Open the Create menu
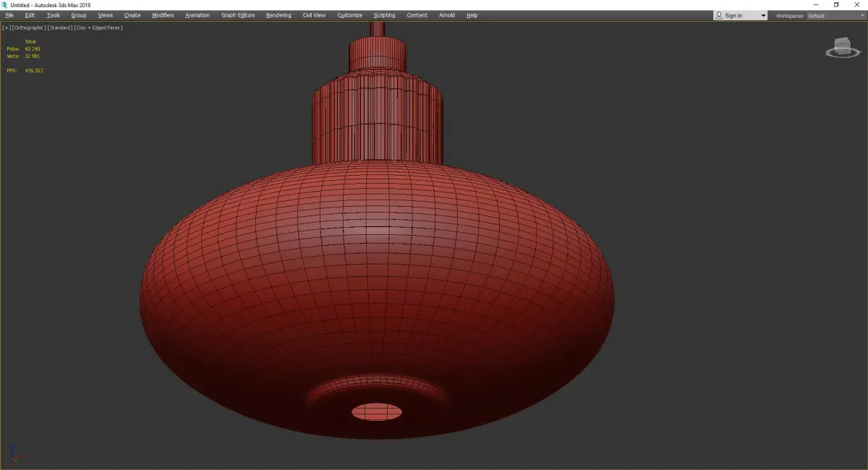This screenshot has height=470, width=868. 132,15
